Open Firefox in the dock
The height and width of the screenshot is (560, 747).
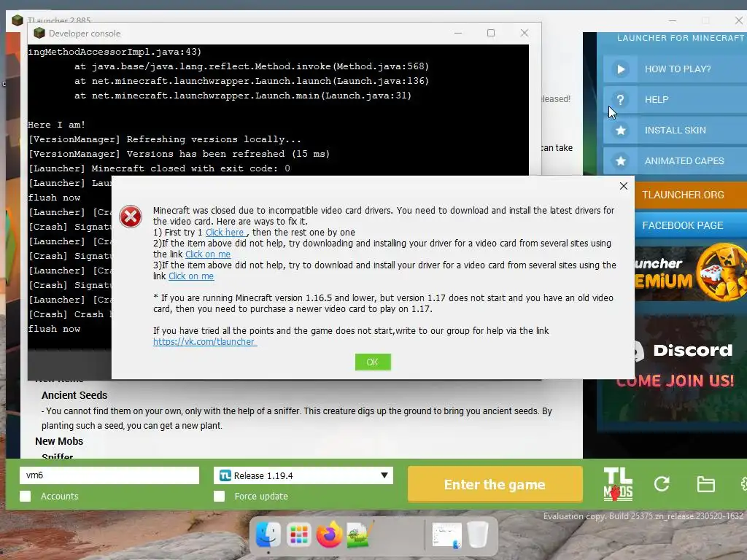(x=329, y=534)
